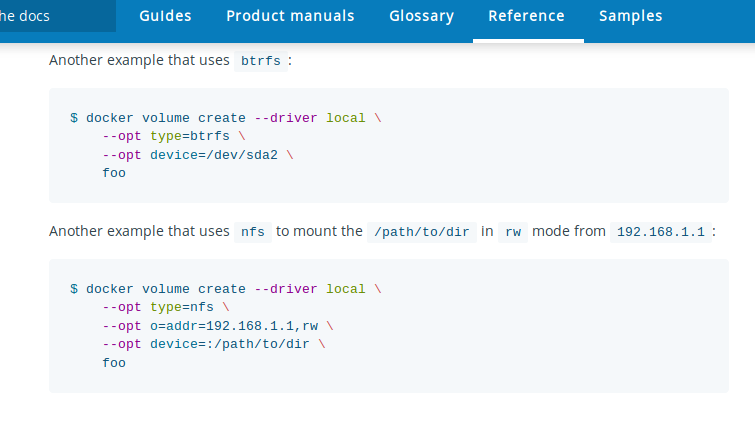Open the Product manuals tab
755x430 pixels.
(x=290, y=16)
